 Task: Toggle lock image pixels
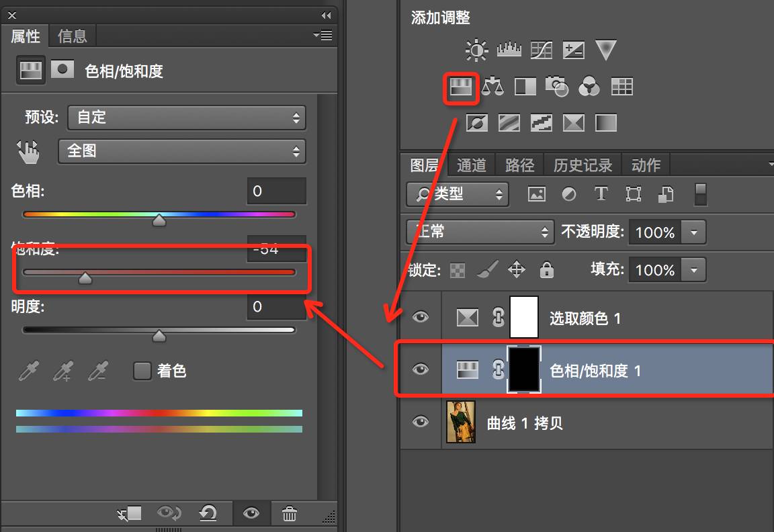coord(487,269)
